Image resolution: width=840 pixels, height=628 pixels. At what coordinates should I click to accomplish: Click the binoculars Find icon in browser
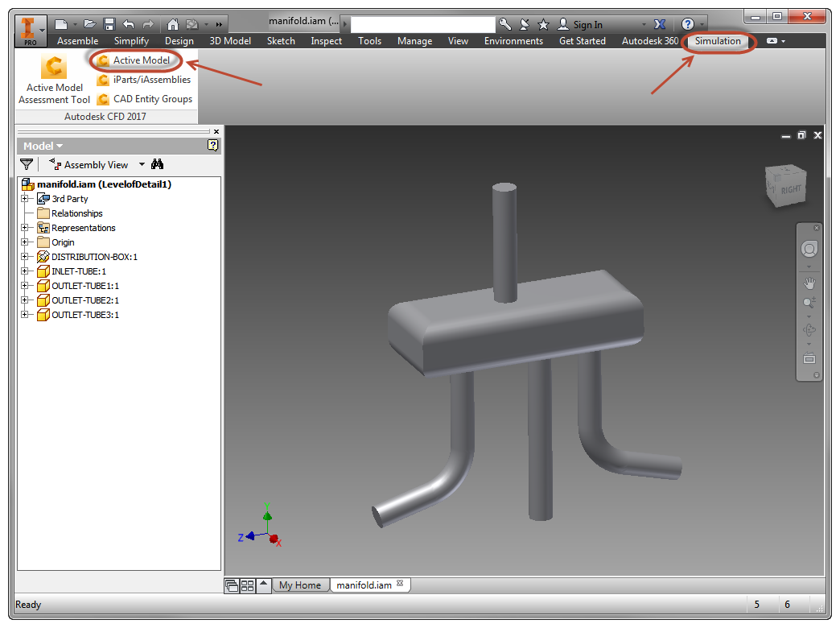157,164
